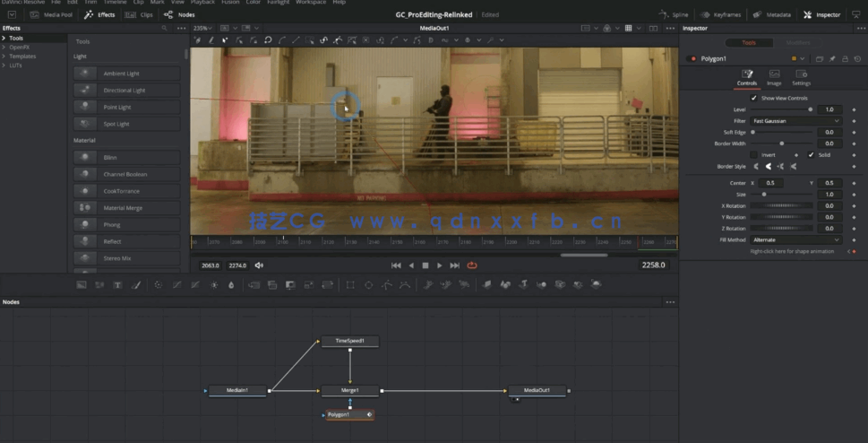
Task: Open the Media Pool panel
Action: coord(52,15)
